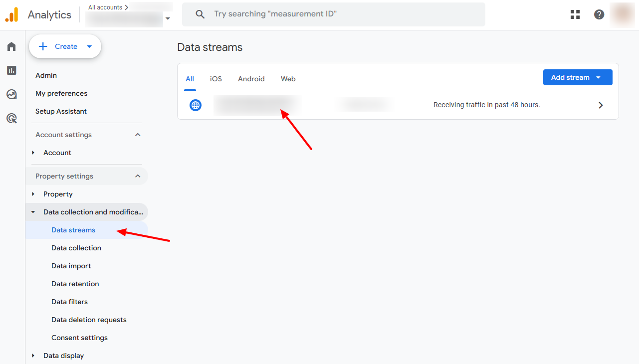Open the Google apps grid icon
Viewport: 639px width, 364px height.
click(x=575, y=14)
